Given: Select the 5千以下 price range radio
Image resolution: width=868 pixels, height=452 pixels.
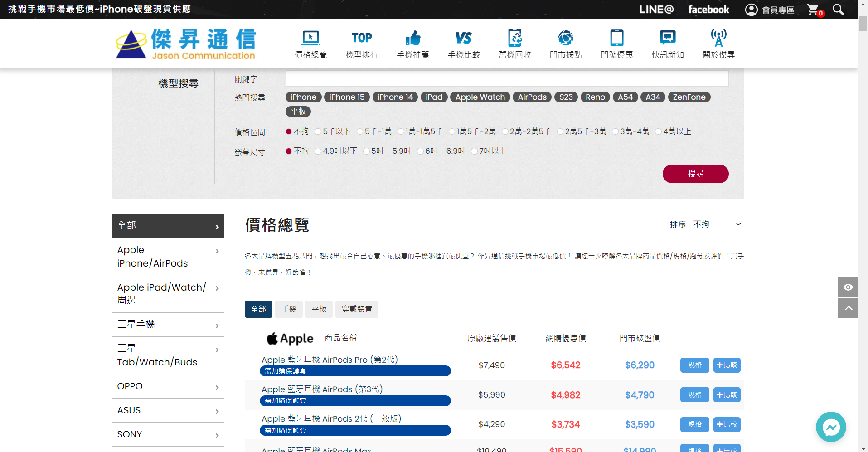Looking at the screenshot, I should pos(318,131).
